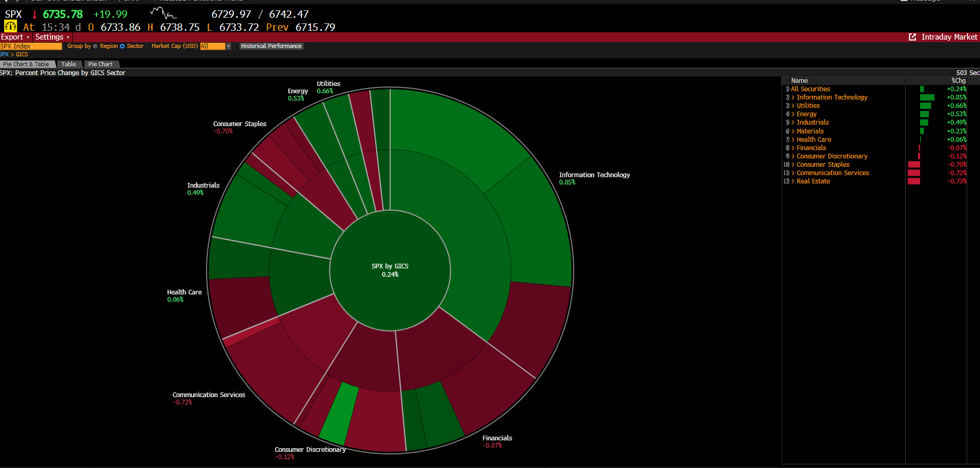Screen dimensions: 980x468
Task: Click the bright green Consumer Discretionary slice
Action: pyautogui.click(x=338, y=413)
